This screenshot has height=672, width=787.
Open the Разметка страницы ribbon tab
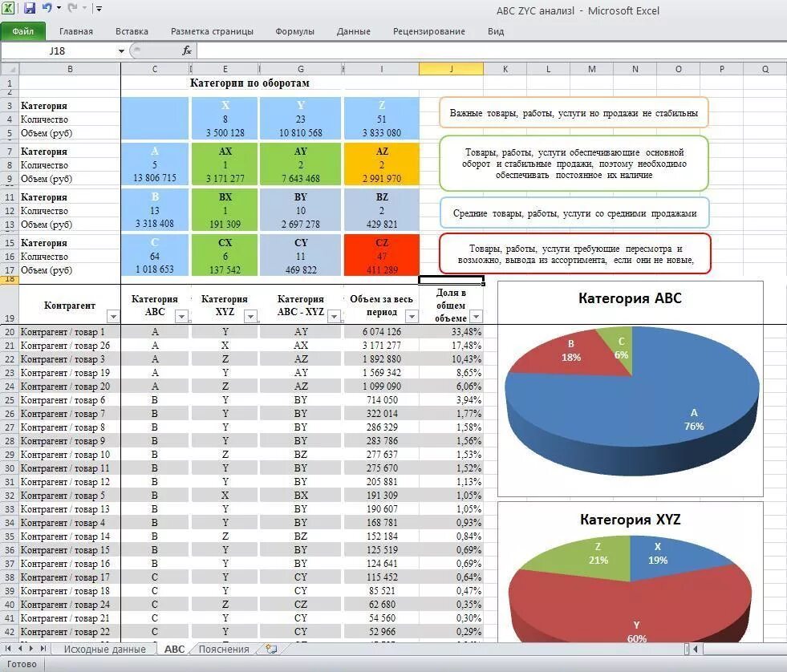pyautogui.click(x=212, y=31)
